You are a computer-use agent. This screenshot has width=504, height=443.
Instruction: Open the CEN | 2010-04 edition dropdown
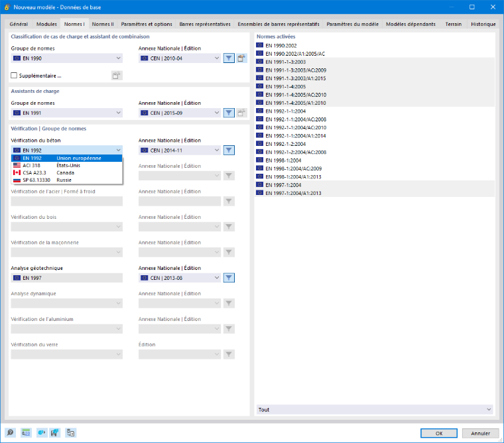coord(180,58)
